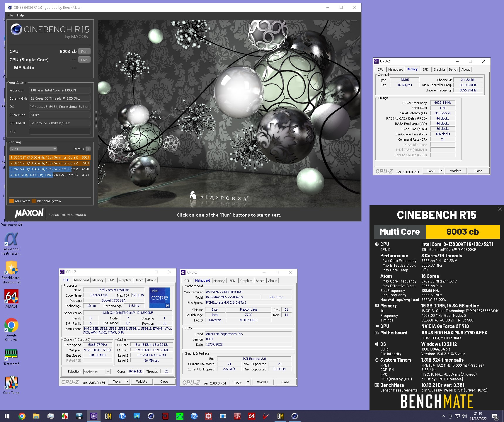504x422 pixels.
Task: Close the BenchMate result overlay
Action: [x=500, y=209]
